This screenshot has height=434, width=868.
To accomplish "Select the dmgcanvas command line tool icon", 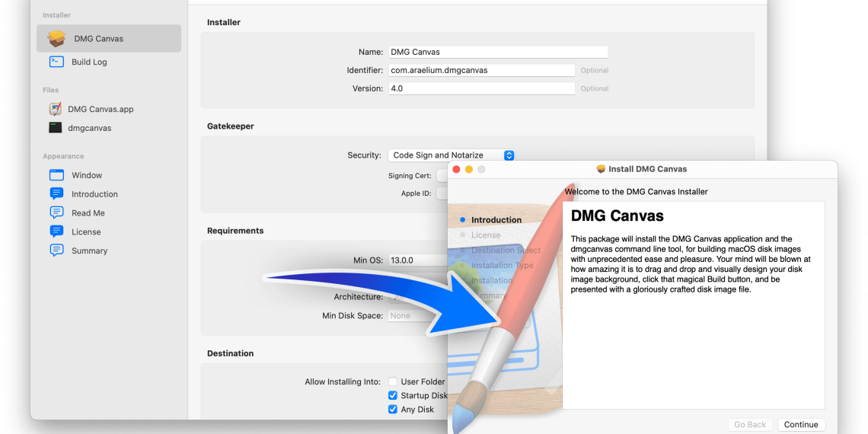I will coord(56,128).
